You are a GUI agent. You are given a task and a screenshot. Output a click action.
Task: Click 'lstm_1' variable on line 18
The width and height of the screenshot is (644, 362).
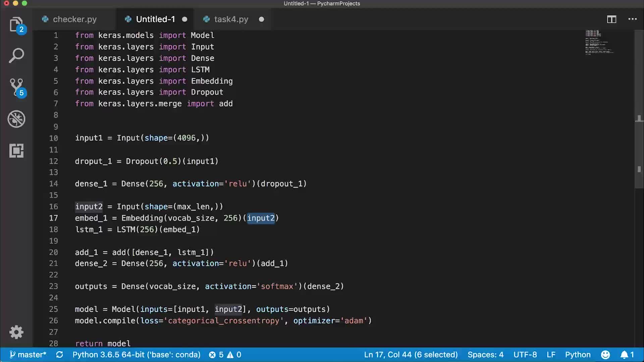point(89,230)
